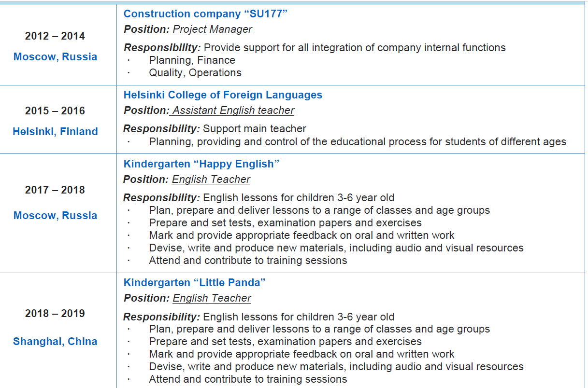Screen dimensions: 588x388
Task: Click the Shanghai, China location
Action: 55,342
